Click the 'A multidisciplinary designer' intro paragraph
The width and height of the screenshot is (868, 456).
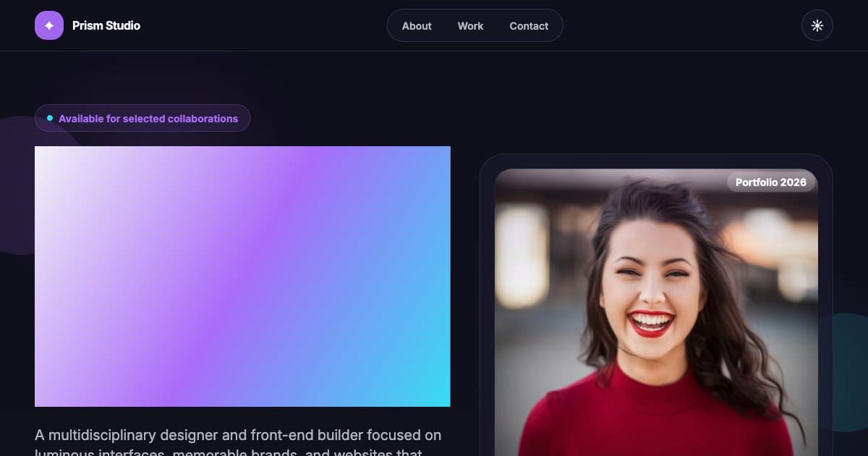(238, 442)
